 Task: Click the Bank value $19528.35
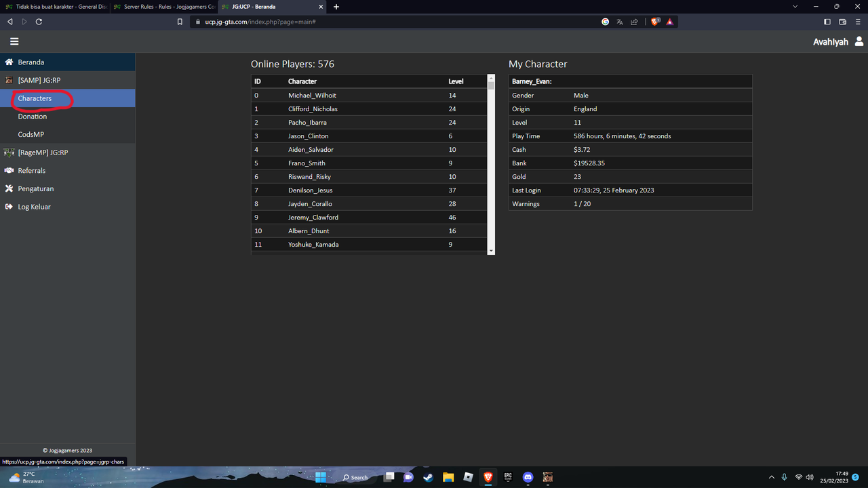tap(589, 163)
